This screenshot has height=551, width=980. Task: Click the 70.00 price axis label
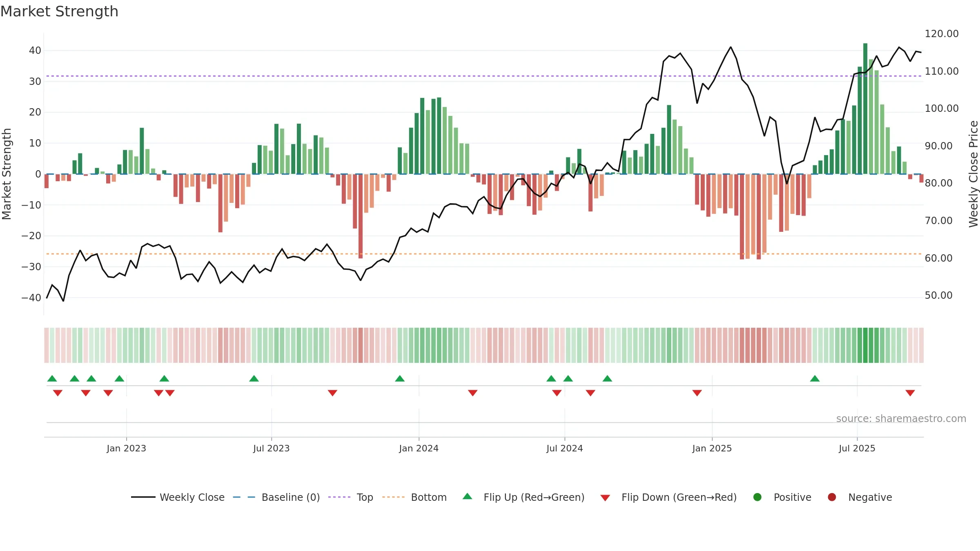pos(938,221)
